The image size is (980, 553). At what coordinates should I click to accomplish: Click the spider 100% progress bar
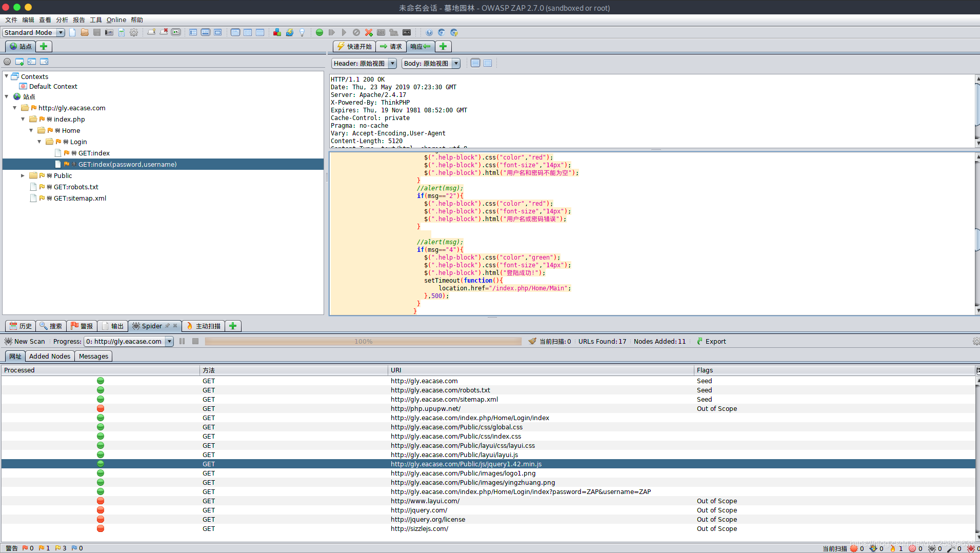click(x=363, y=341)
